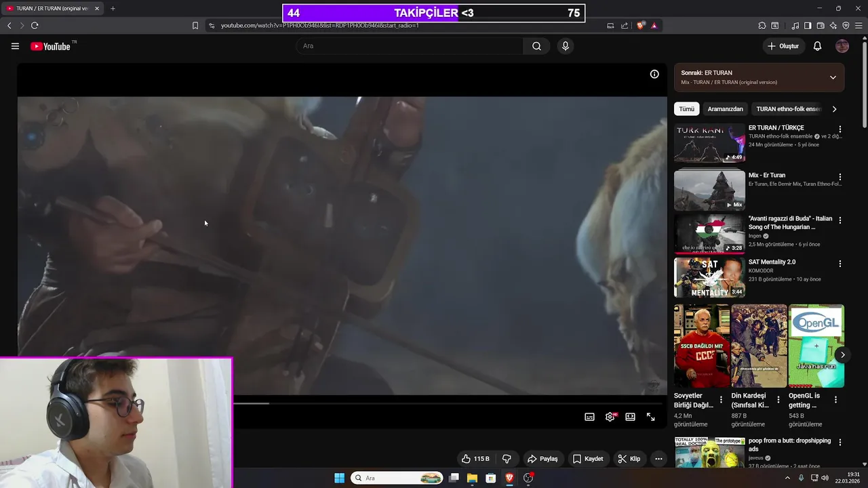Open the browser main menu
This screenshot has width=868, height=488.
(859, 26)
